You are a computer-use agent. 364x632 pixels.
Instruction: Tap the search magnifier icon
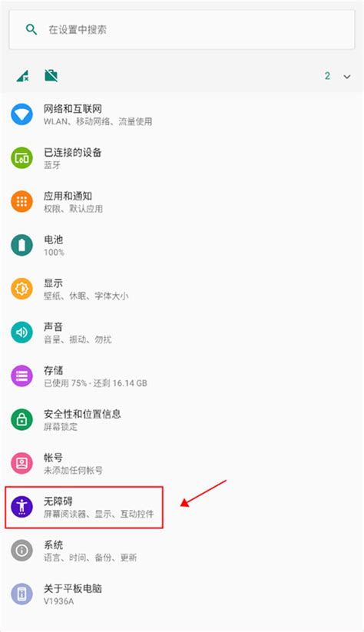click(31, 29)
